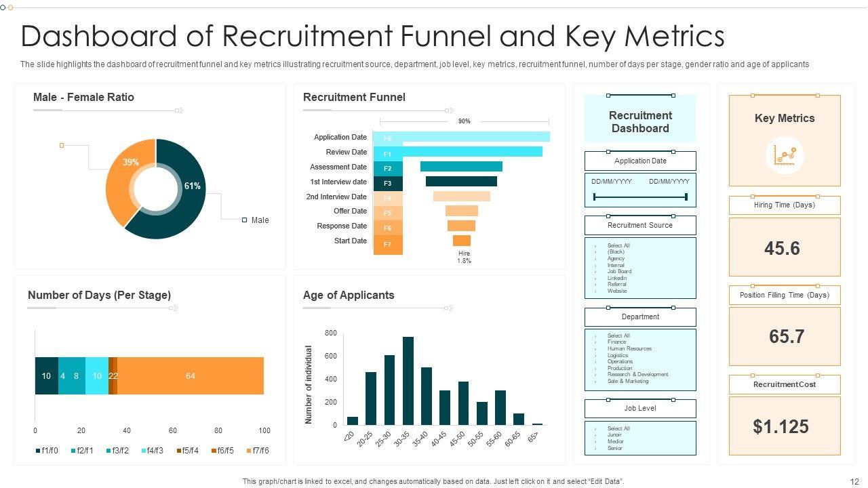Click the F7 funnel stage block

388,245
